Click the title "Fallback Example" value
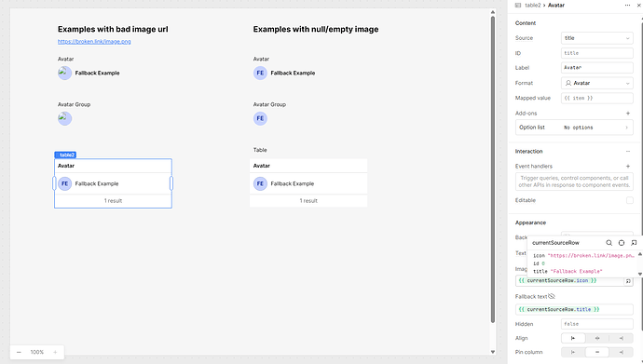This screenshot has height=364, width=643. pyautogui.click(x=576, y=272)
